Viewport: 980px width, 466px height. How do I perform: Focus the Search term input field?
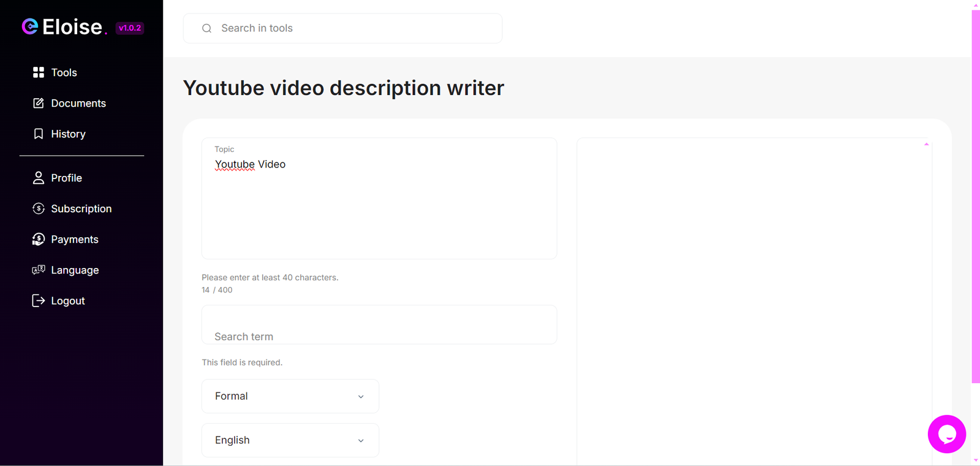[x=379, y=324]
